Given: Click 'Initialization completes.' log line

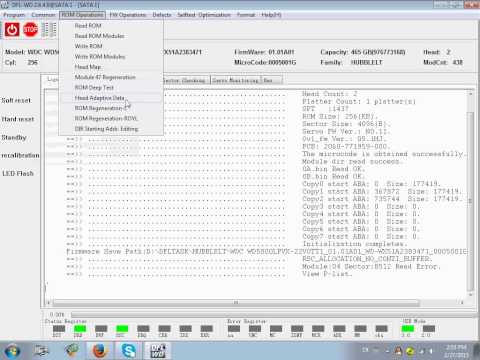Looking at the screenshot, I should click(x=355, y=244).
